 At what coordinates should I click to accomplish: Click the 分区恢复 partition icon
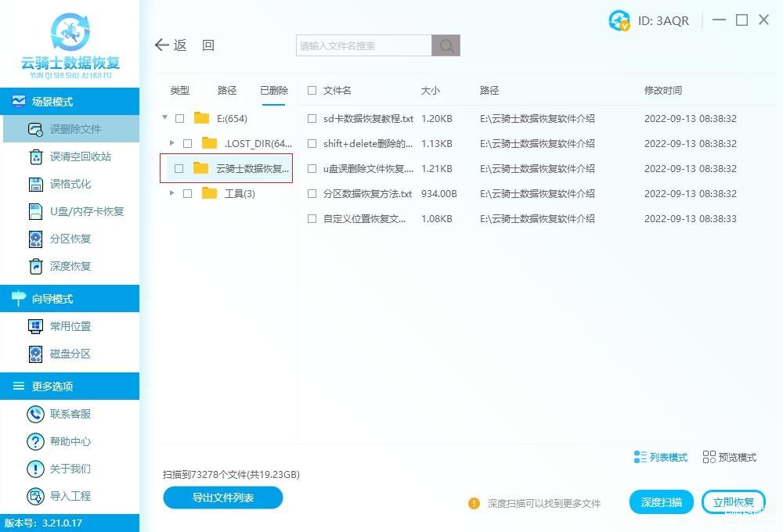pos(35,239)
